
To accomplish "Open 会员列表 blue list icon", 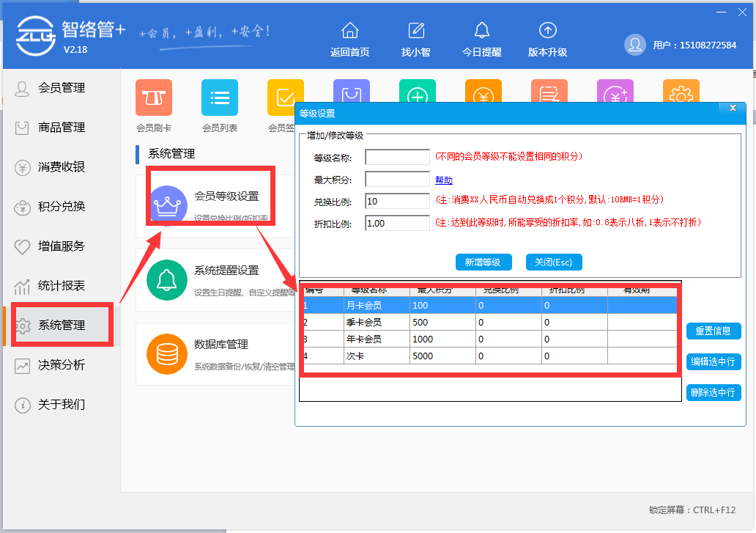I will (x=220, y=98).
